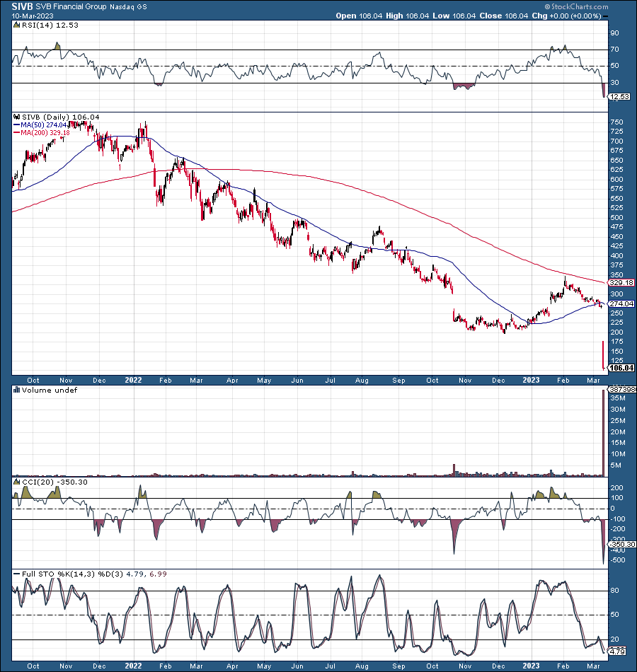Click the SIVB (Daily) 106.04 legend text
637x672 pixels.
[x=60, y=117]
